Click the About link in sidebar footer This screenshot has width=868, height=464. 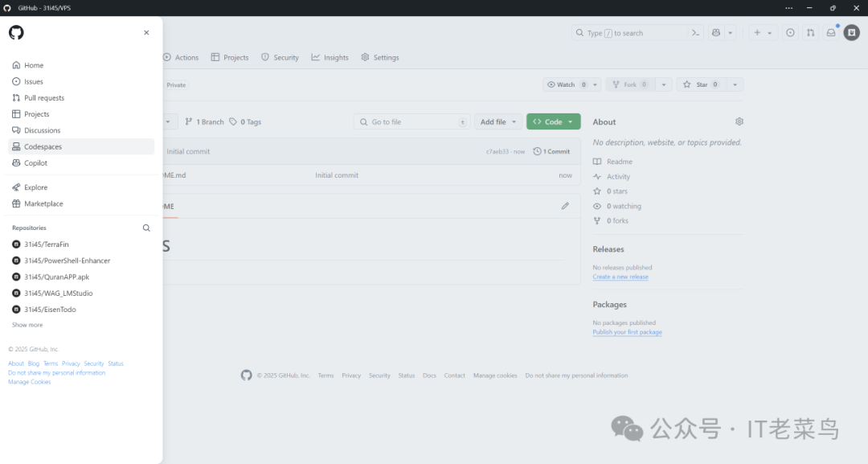click(x=16, y=363)
